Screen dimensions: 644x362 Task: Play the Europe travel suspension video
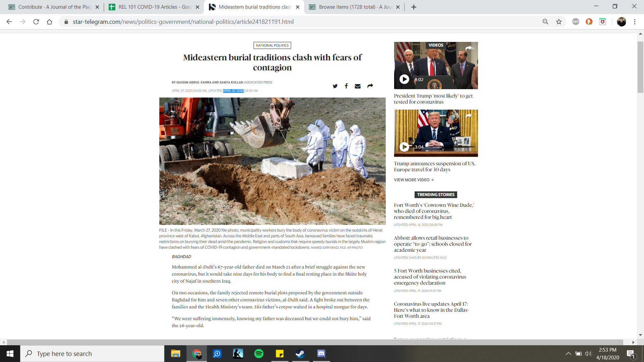(404, 147)
